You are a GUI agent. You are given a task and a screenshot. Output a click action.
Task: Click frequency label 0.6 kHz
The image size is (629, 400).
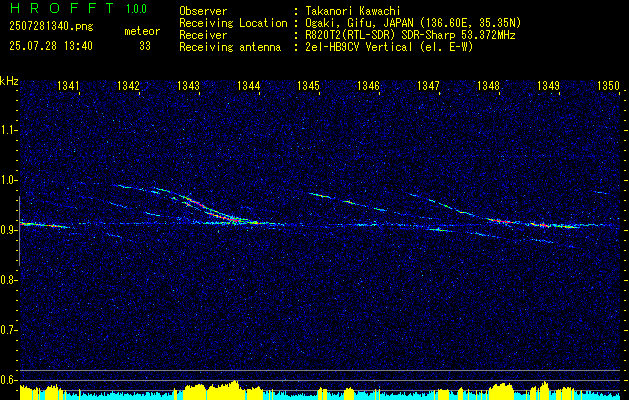coord(8,380)
